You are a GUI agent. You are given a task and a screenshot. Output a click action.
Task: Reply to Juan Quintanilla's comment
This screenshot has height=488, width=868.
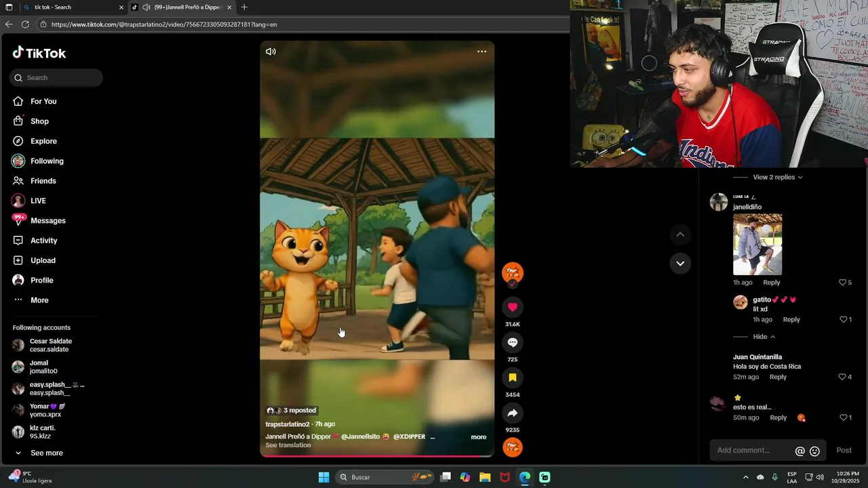(x=778, y=378)
